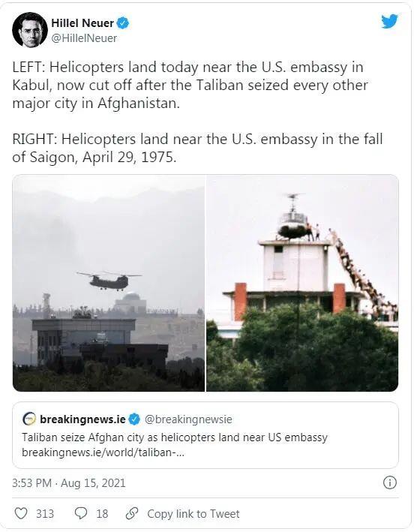Image resolution: width=414 pixels, height=532 pixels.
Task: Select Copy link to Tweet
Action: (x=193, y=514)
